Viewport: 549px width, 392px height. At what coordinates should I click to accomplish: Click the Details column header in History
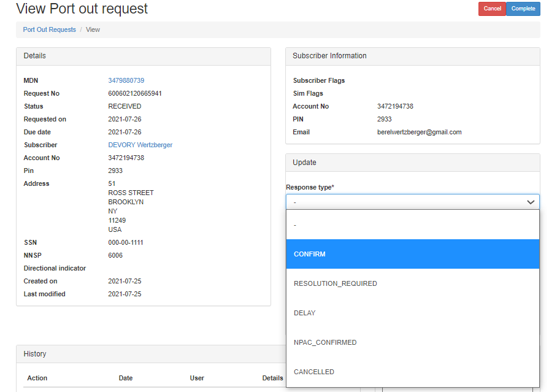272,378
